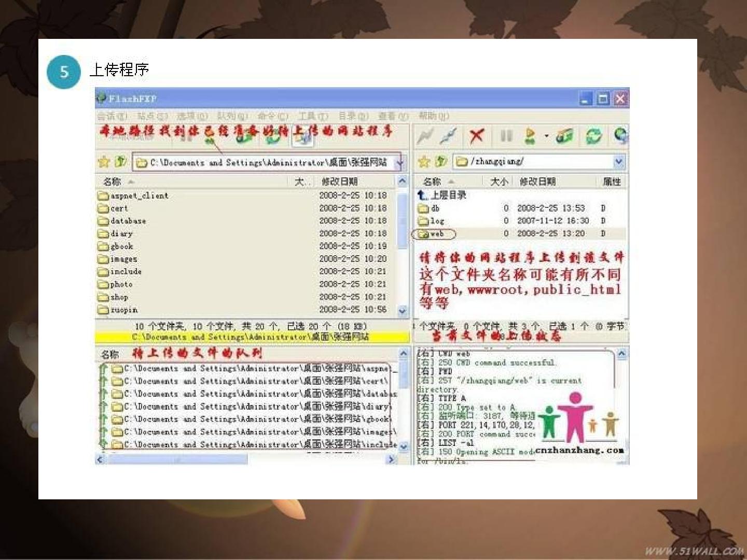The height and width of the screenshot is (560, 747).
Task: Click the Pause transfer icon
Action: point(506,136)
